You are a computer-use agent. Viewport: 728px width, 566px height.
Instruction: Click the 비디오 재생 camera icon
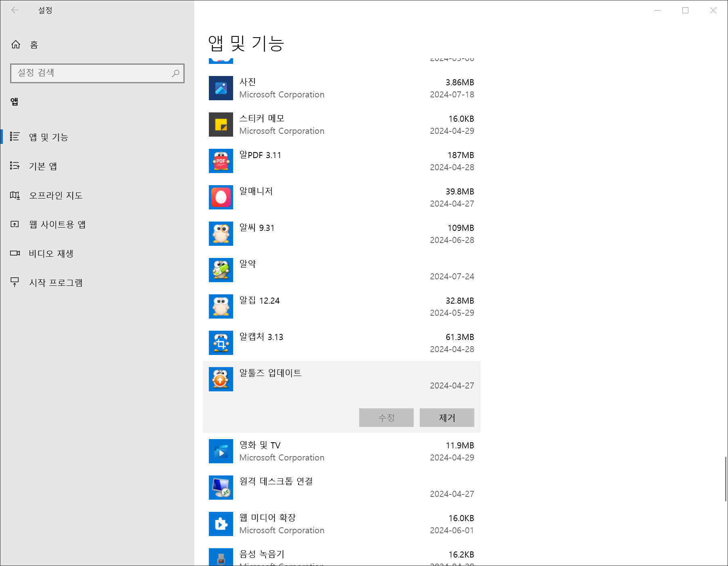(15, 253)
